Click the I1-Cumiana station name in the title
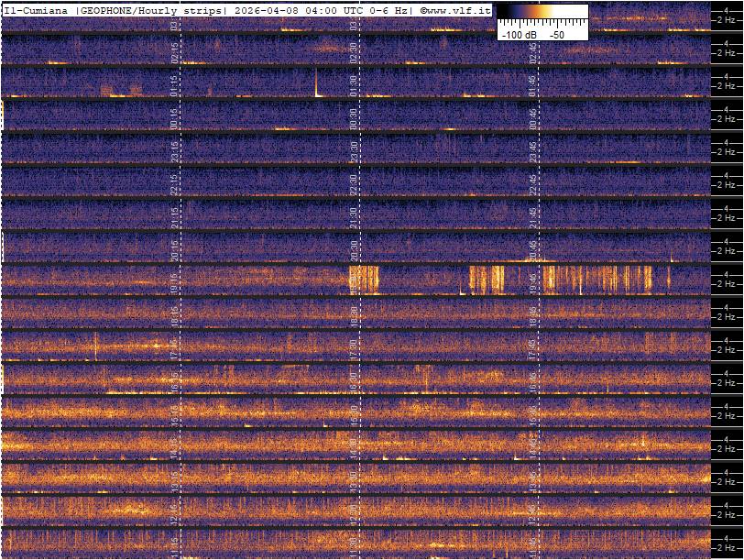The height and width of the screenshot is (560, 744). 37,9
